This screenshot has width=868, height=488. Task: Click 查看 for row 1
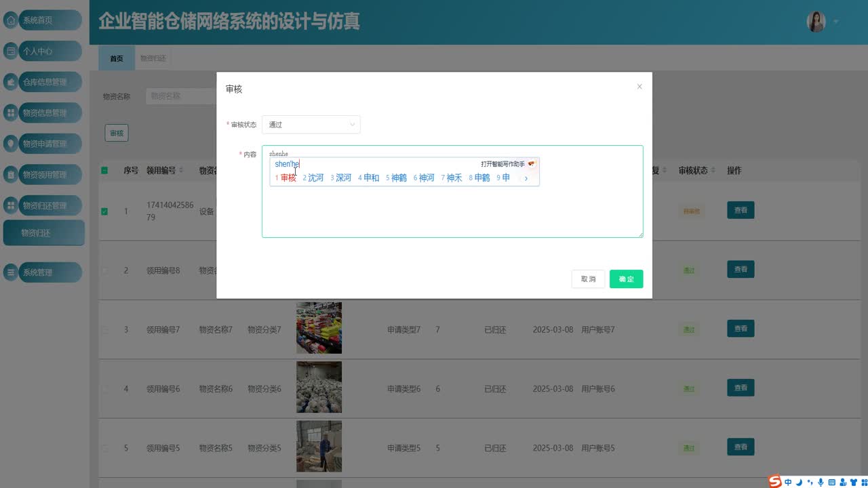[741, 210]
